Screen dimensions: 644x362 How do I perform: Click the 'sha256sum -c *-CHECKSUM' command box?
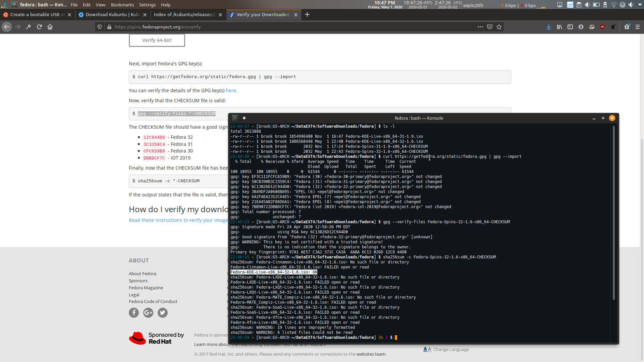(179, 181)
